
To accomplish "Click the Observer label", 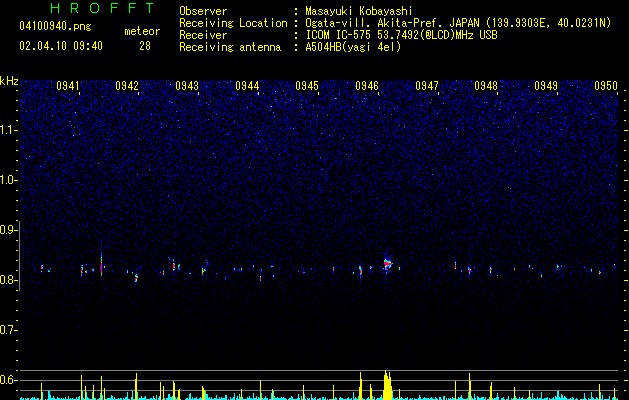I will coord(203,11).
